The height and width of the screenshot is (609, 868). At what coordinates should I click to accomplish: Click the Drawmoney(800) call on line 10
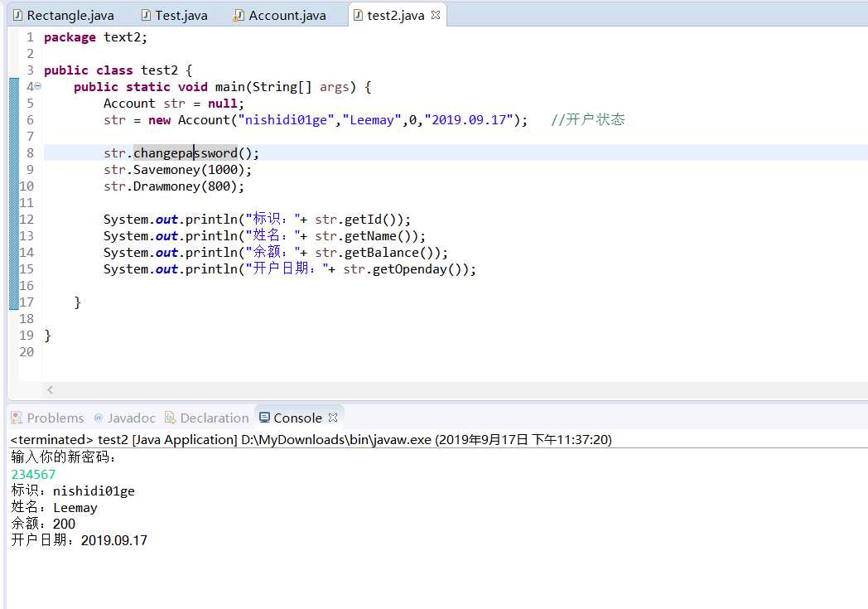click(x=185, y=186)
